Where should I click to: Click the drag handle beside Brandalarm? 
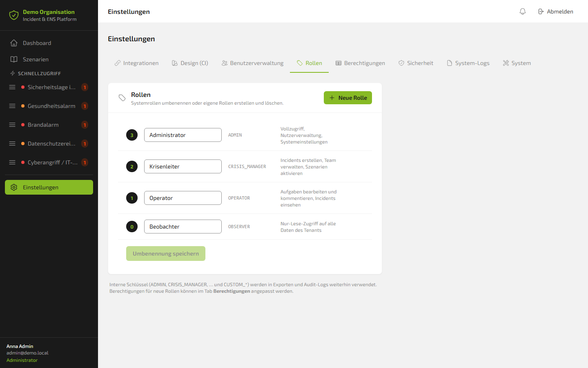[x=12, y=125]
